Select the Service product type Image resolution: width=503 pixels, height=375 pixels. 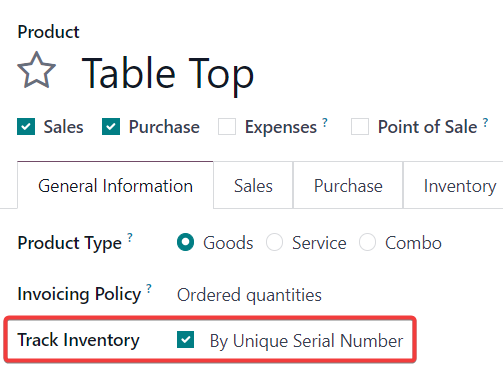pos(274,242)
